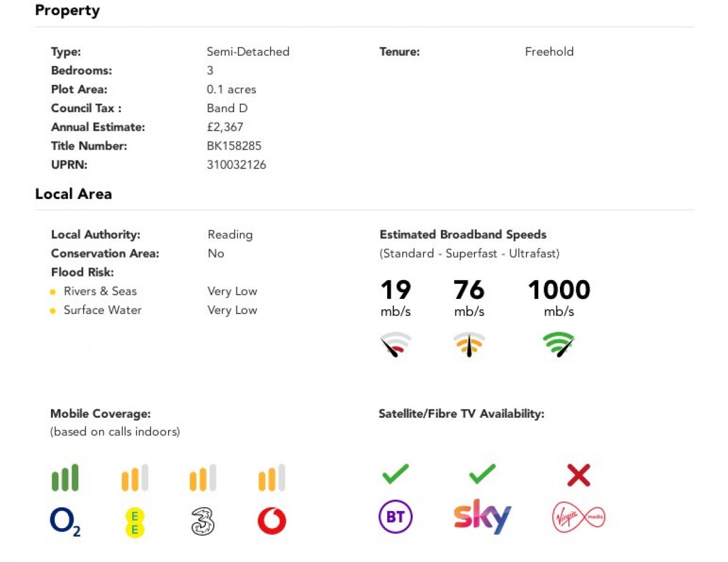This screenshot has height=562, width=728.
Task: Click the title number BK158285
Action: (x=234, y=146)
